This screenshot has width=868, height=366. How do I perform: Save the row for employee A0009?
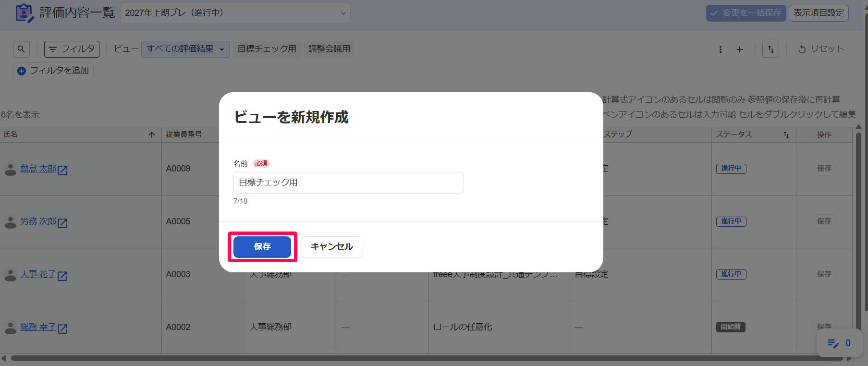coord(824,169)
